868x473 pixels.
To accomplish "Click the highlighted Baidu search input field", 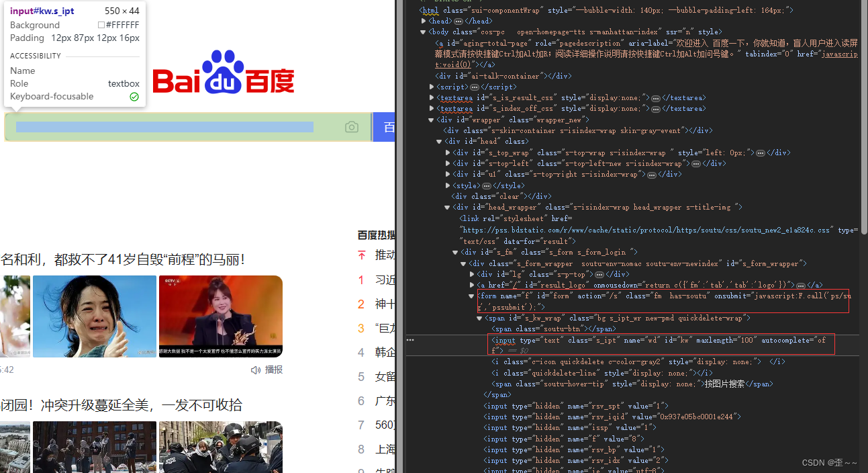I will pos(188,127).
